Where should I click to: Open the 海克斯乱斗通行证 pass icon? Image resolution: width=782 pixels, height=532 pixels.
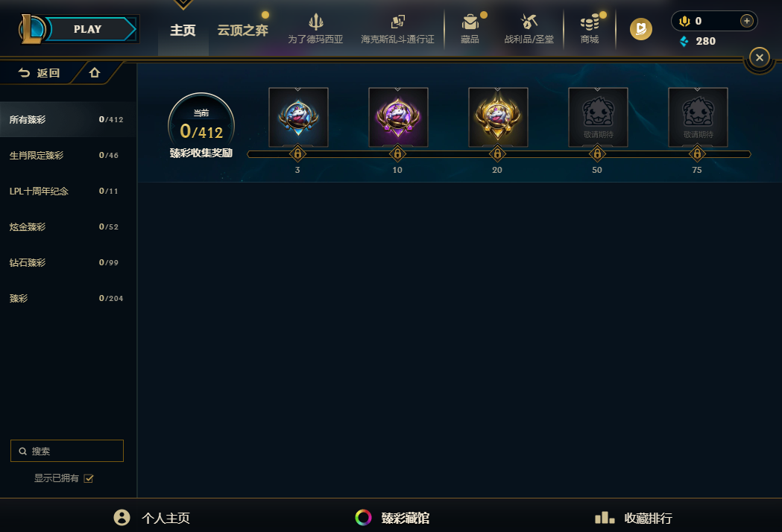click(x=397, y=22)
